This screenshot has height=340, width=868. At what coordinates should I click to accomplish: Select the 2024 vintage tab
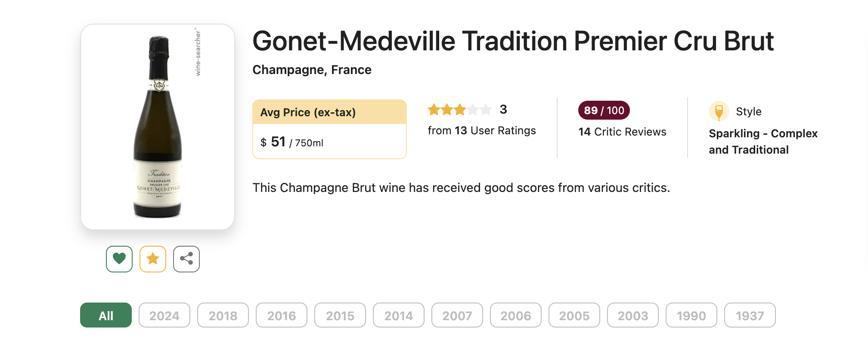[164, 315]
